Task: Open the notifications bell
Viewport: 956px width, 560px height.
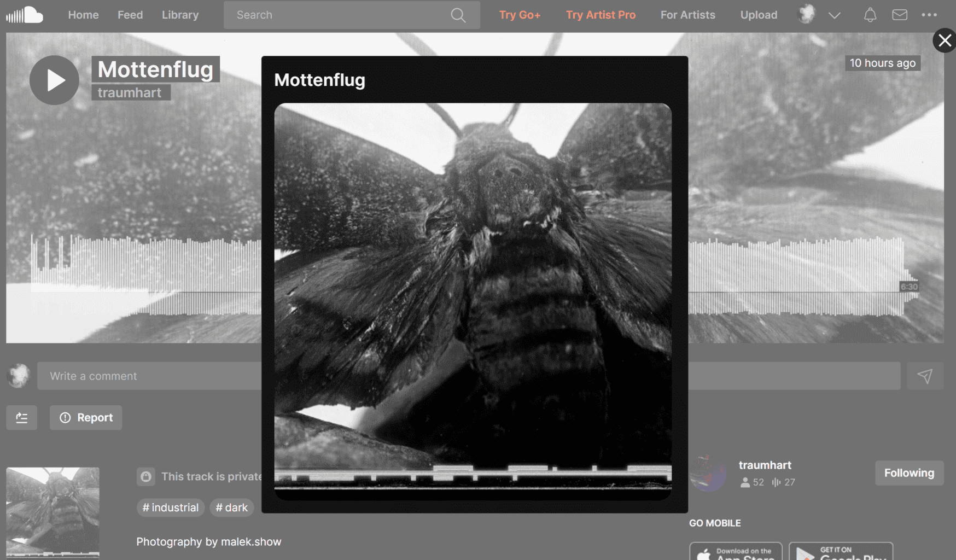Action: pyautogui.click(x=870, y=15)
